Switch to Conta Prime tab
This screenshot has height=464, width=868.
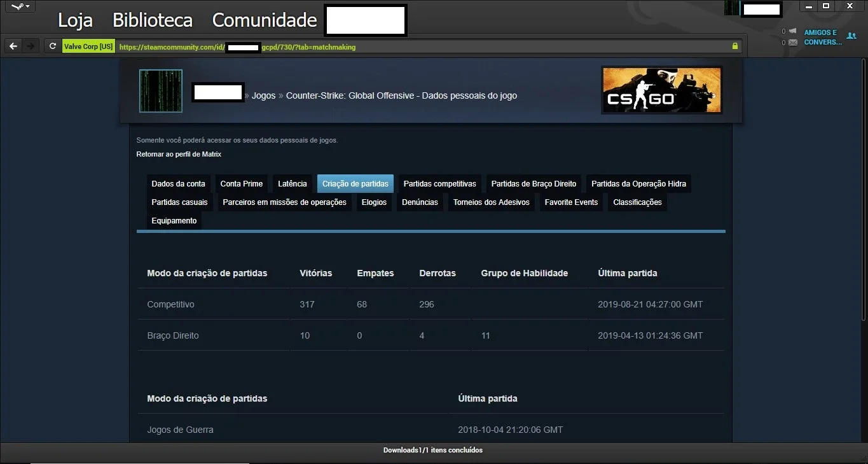(x=242, y=183)
